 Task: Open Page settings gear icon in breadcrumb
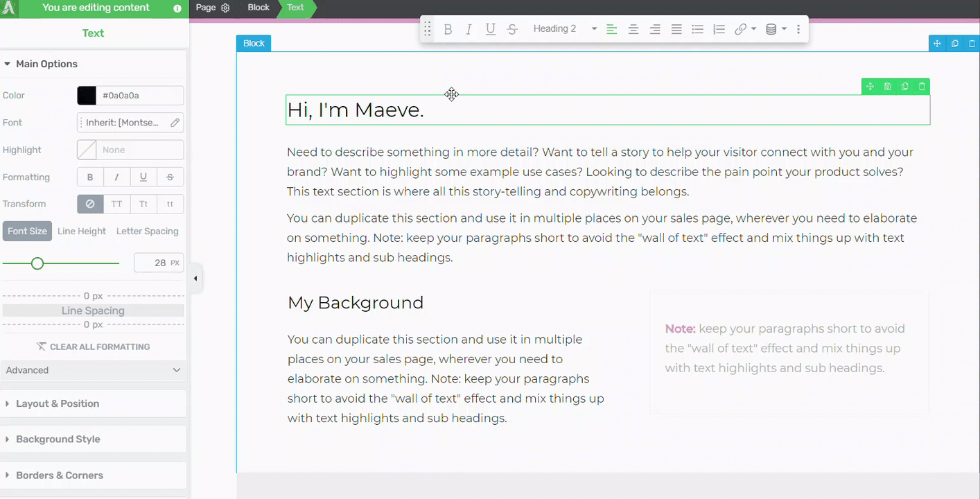(x=225, y=8)
